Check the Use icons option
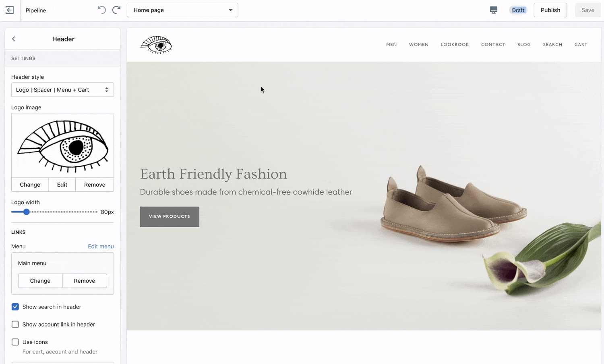 tap(15, 342)
